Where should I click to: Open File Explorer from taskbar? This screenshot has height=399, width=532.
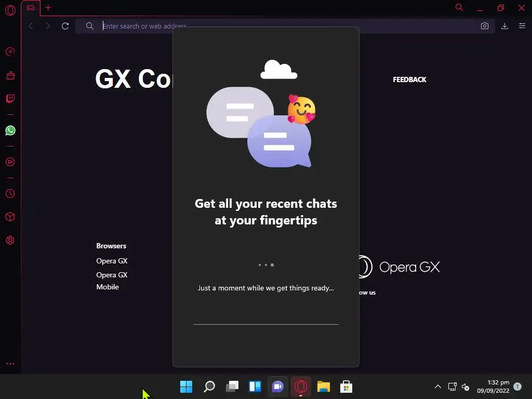(x=323, y=387)
